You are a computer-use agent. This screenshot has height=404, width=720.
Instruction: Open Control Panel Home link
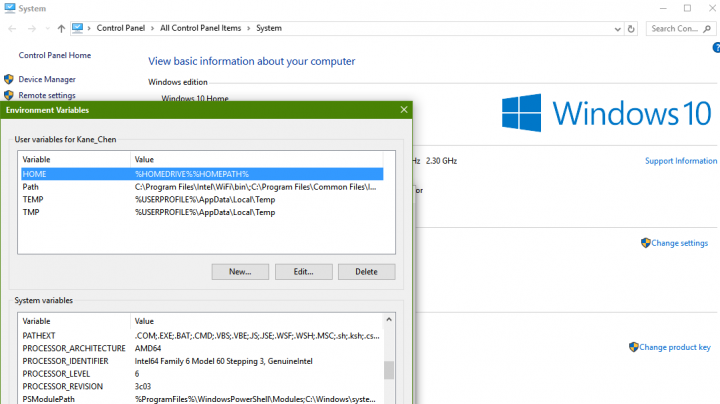55,55
